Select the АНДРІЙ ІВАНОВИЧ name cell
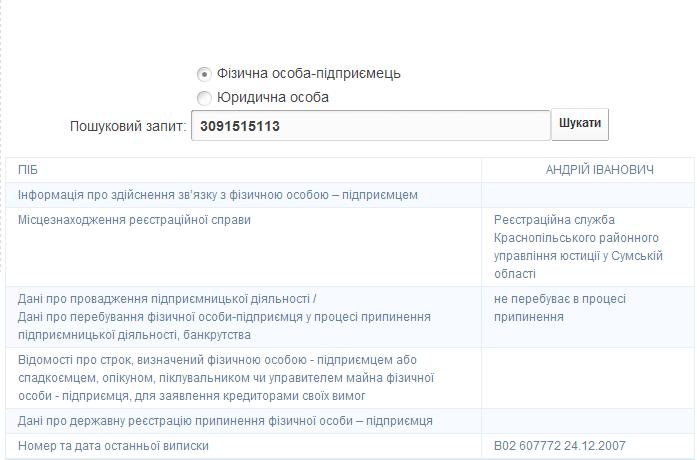This screenshot has height=460, width=697. point(599,170)
